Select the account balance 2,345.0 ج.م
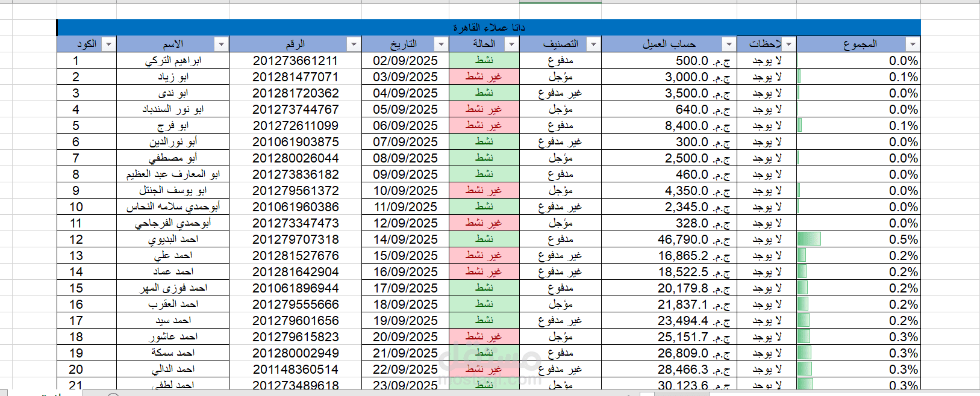 669,207
